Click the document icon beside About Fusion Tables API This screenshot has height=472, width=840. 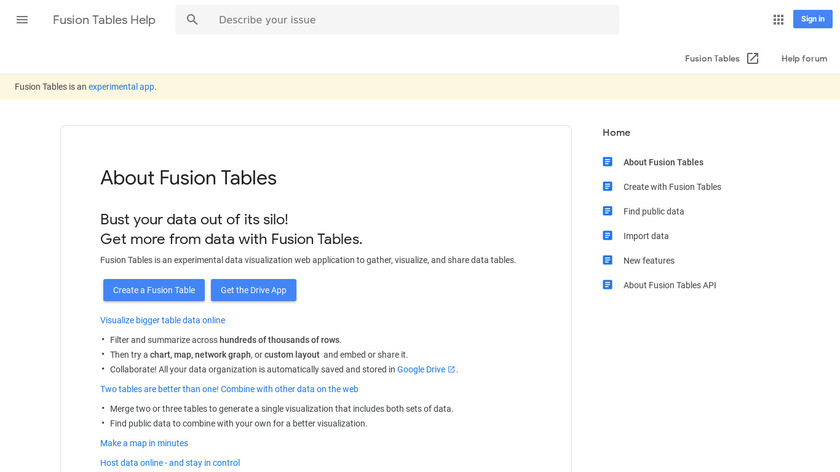(607, 285)
